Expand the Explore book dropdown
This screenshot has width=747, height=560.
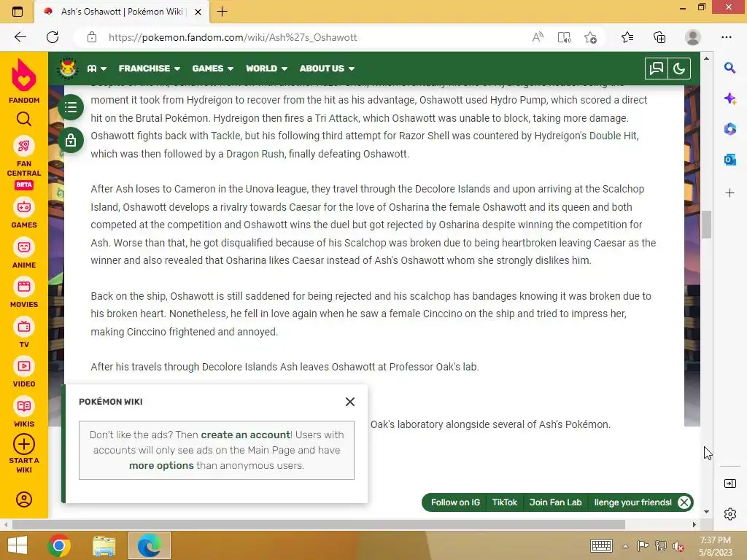[x=97, y=69]
